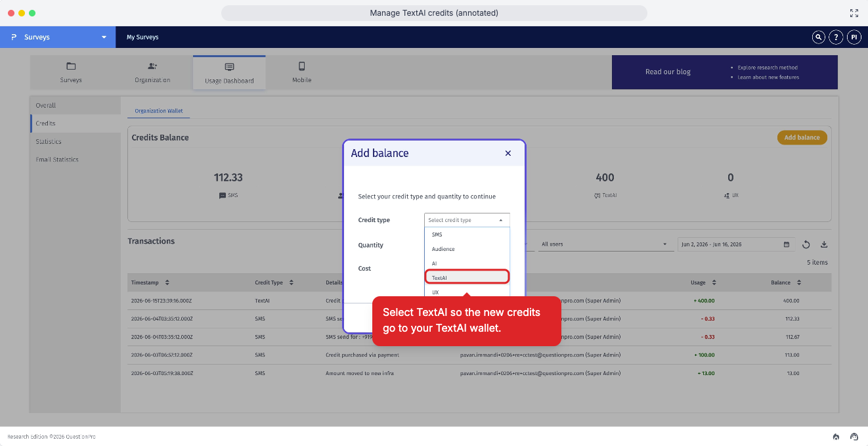
Task: Download transactions with the download icon
Action: pyautogui.click(x=824, y=244)
